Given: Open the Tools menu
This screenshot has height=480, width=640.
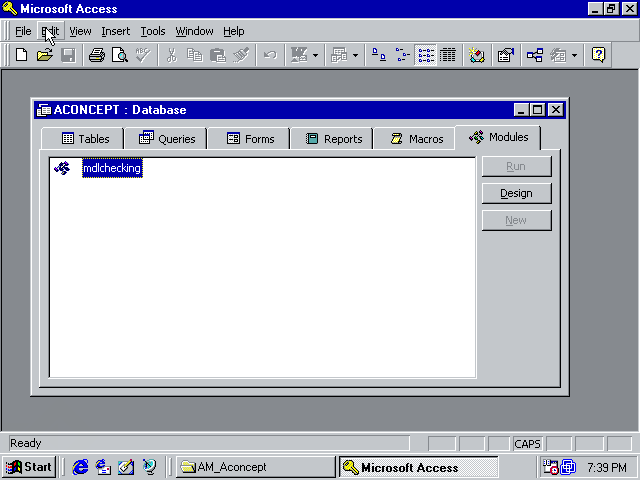Looking at the screenshot, I should pyautogui.click(x=153, y=31).
